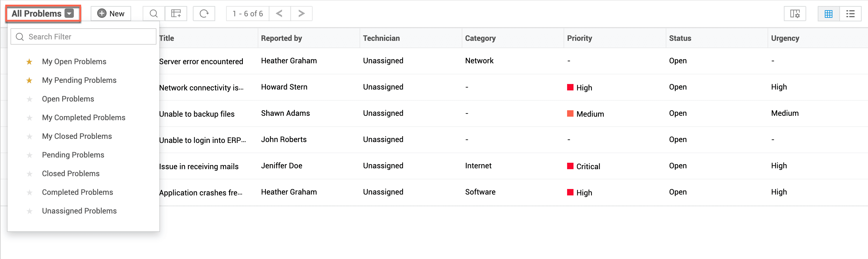Unfavorite the My Open Problems star

[x=30, y=62]
